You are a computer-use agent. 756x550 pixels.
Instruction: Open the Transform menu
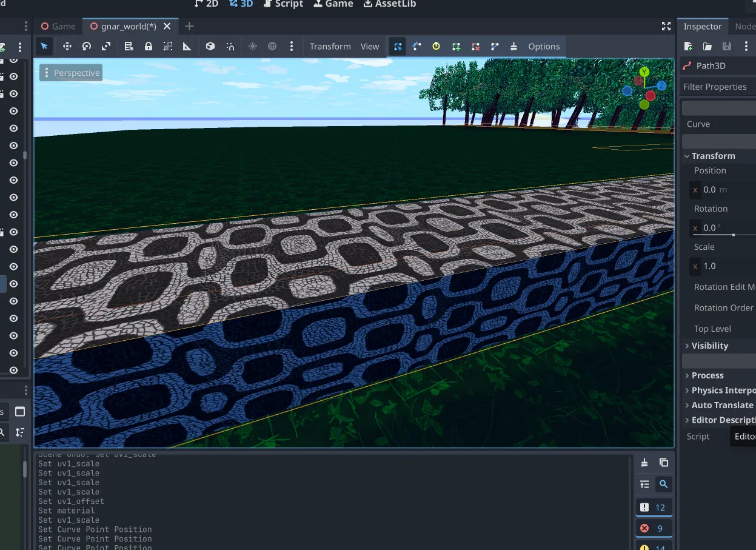pos(330,46)
